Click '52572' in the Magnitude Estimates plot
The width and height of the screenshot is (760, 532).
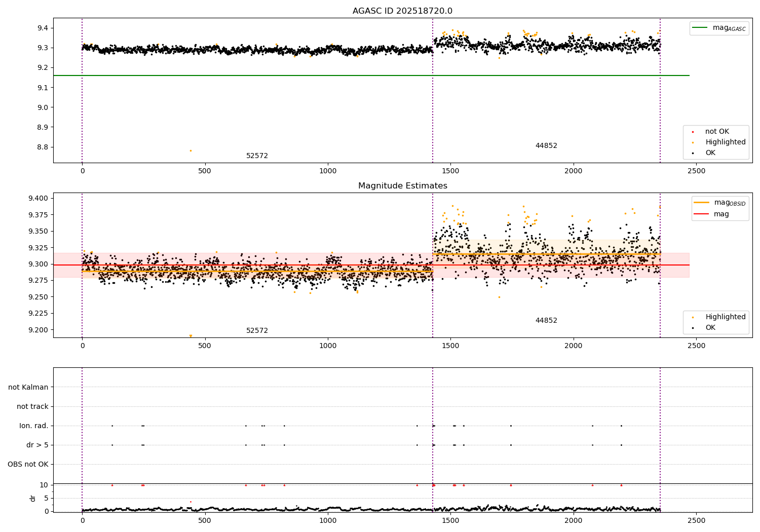[257, 331]
